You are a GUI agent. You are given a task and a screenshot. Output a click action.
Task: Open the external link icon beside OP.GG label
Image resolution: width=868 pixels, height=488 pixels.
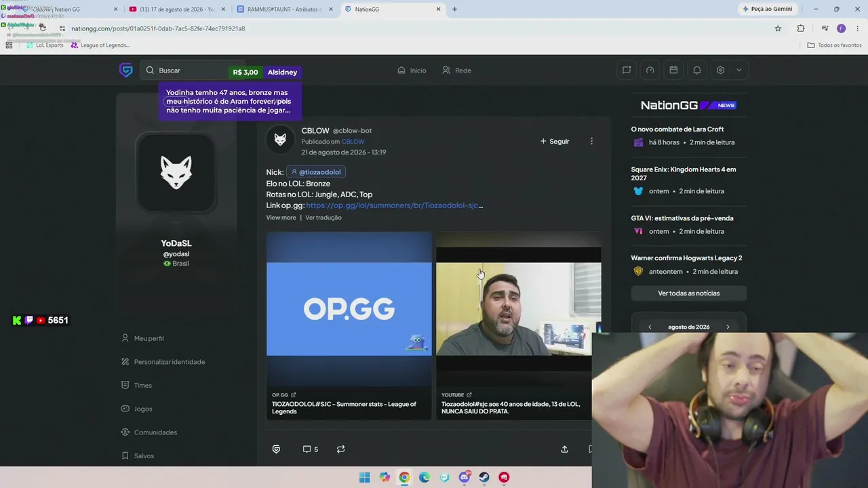coord(293,395)
